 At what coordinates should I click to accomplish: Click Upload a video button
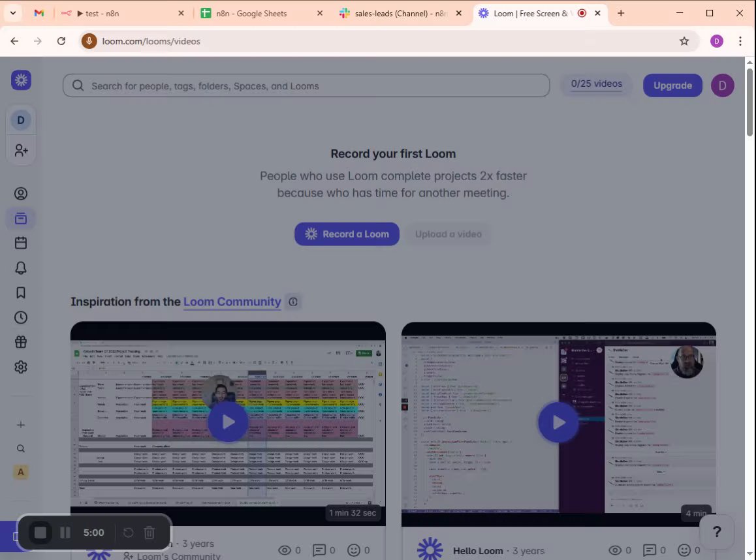tap(449, 234)
